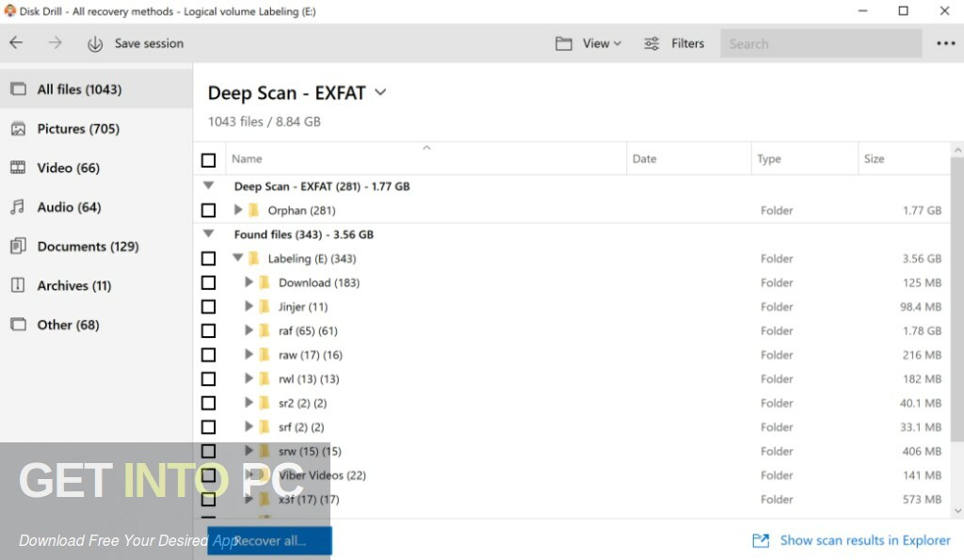Select Documents (129) category

[x=96, y=247]
